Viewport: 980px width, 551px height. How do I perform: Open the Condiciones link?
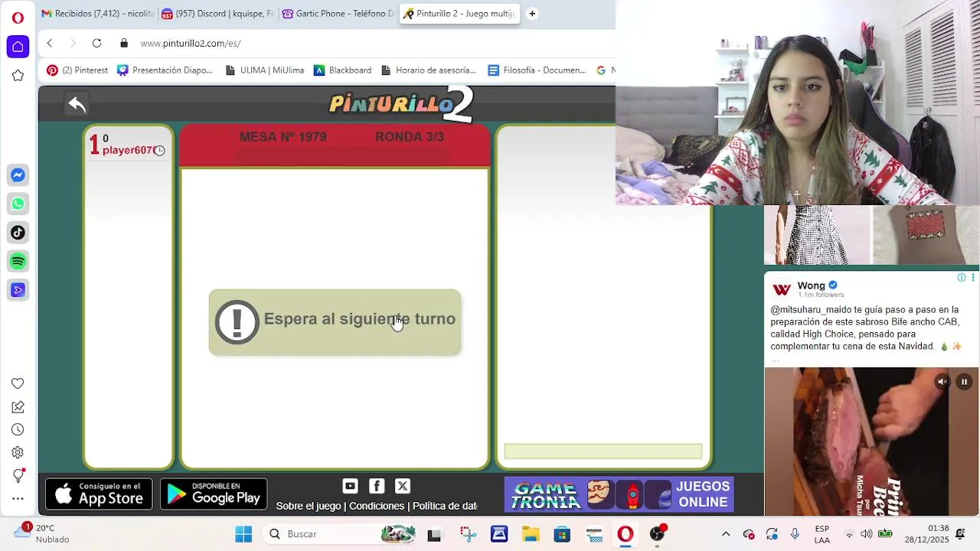(x=377, y=506)
